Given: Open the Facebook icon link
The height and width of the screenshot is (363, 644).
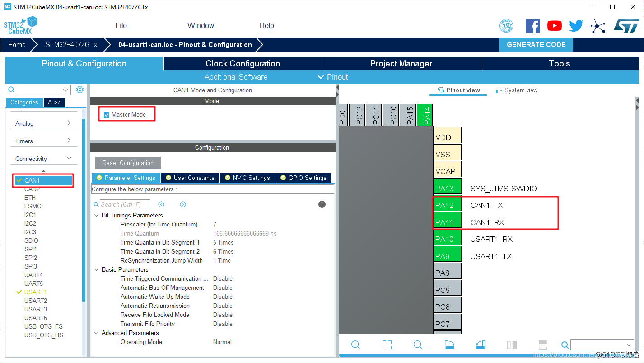Looking at the screenshot, I should (533, 26).
